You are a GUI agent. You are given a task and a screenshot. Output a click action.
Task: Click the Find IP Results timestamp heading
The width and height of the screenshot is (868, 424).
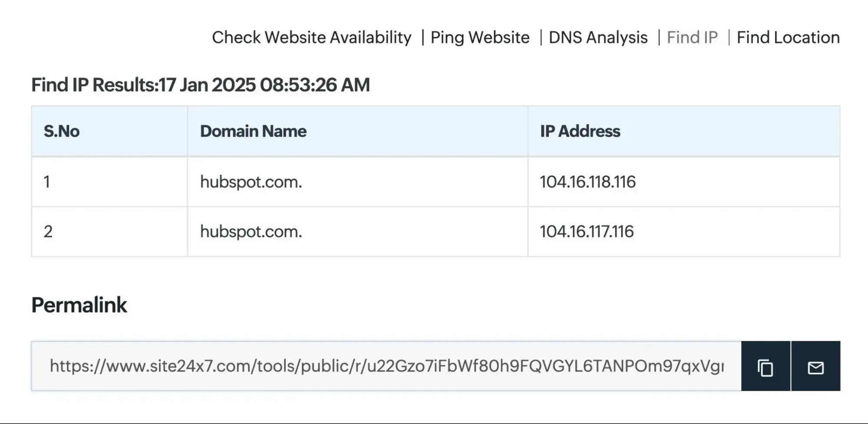click(x=200, y=85)
